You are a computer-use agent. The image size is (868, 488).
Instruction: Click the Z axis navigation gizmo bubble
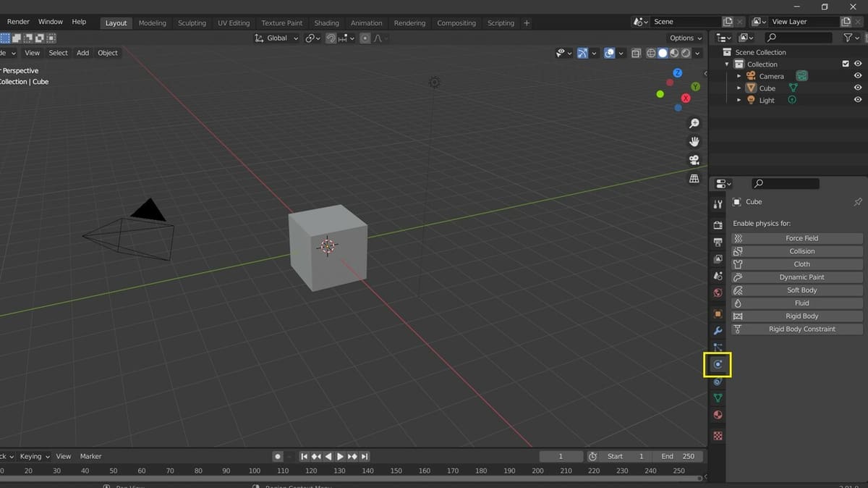point(678,73)
